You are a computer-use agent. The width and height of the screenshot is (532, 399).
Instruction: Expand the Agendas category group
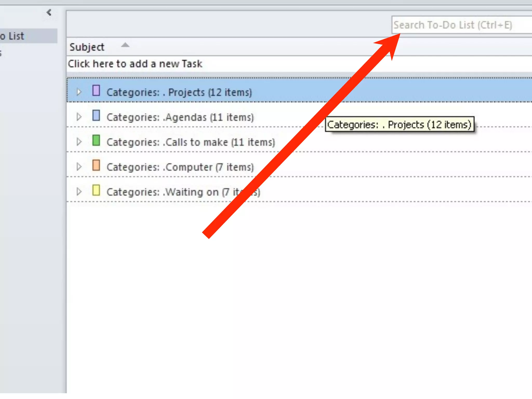coord(79,117)
